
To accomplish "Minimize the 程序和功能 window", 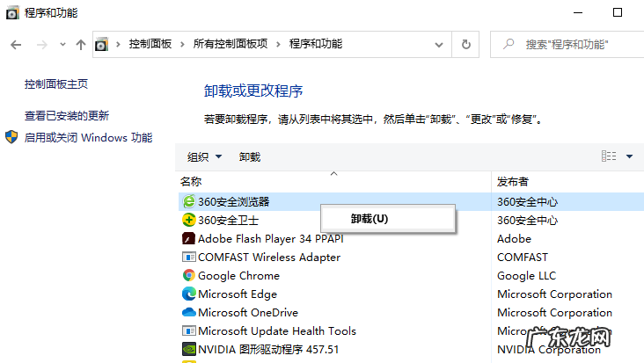I will 578,12.
